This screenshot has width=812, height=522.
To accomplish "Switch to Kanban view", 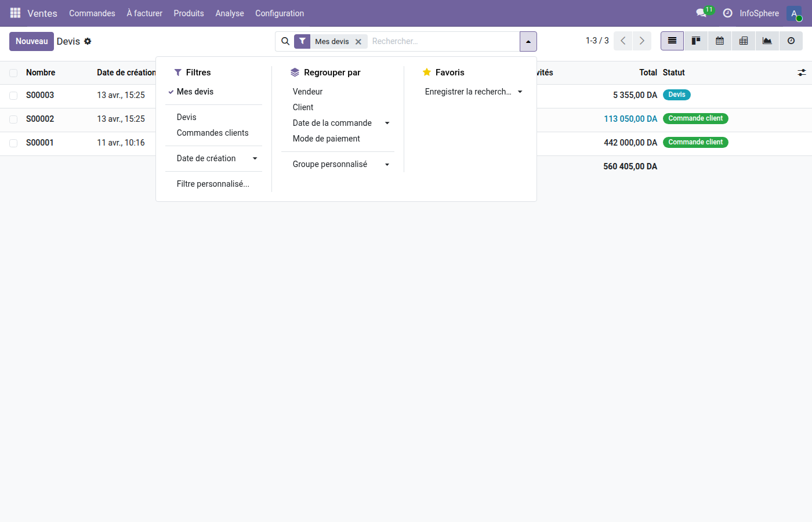I will point(695,41).
